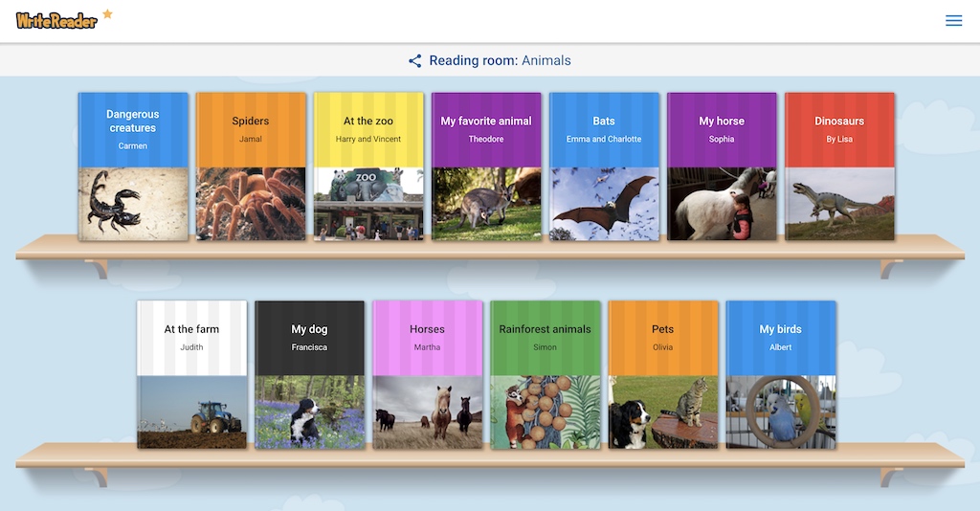Open the Bats book cover
This screenshot has width=980, height=511.
[x=605, y=167]
